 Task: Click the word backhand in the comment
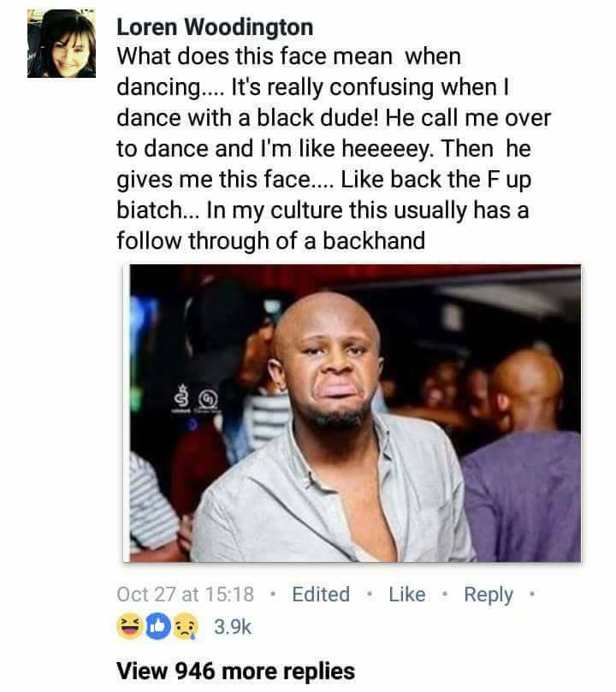pyautogui.click(x=374, y=241)
